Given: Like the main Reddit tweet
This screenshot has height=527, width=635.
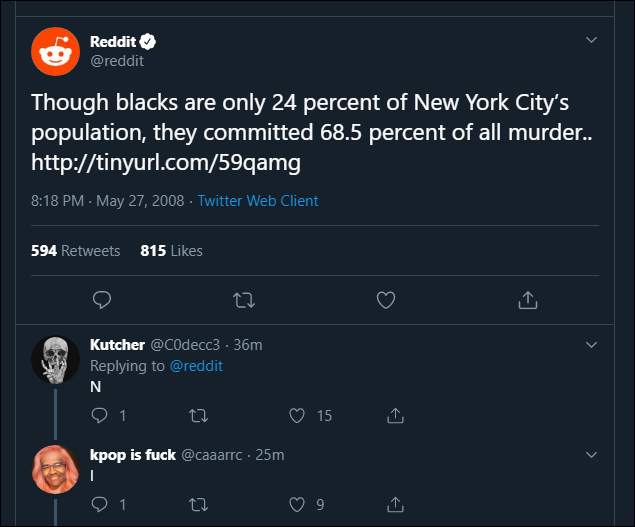Looking at the screenshot, I should pyautogui.click(x=386, y=300).
